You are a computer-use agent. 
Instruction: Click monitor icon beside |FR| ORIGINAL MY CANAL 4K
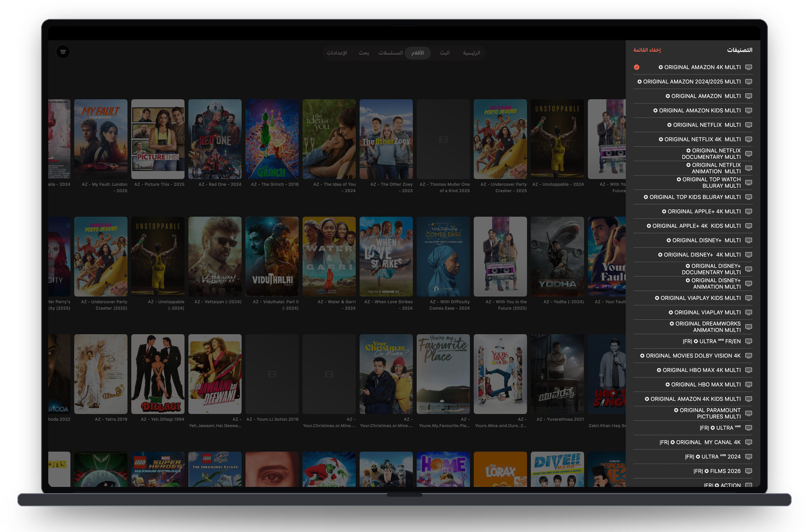pos(748,442)
